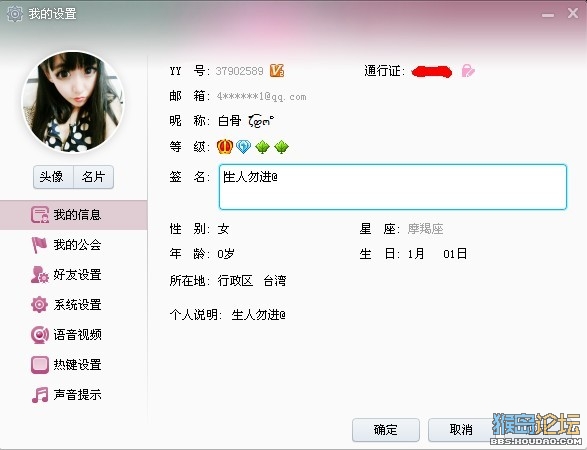Viewport: 587px width, 450px height.
Task: Click the second green leaf level icon
Action: click(x=281, y=146)
